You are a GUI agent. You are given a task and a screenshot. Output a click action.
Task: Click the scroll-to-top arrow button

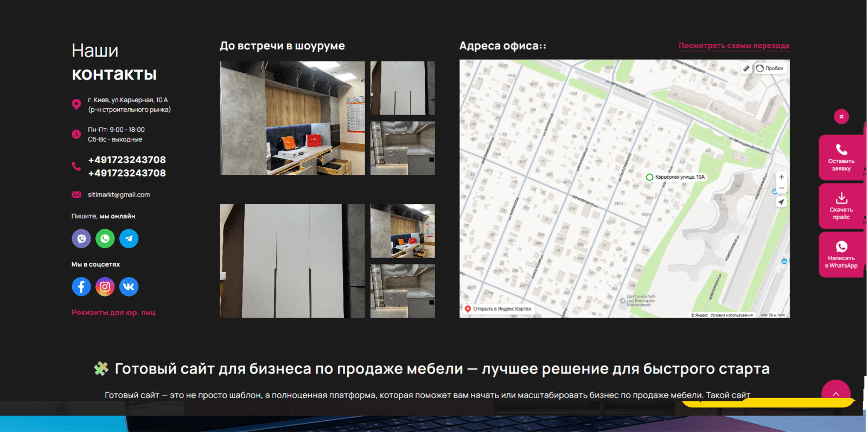tap(835, 394)
